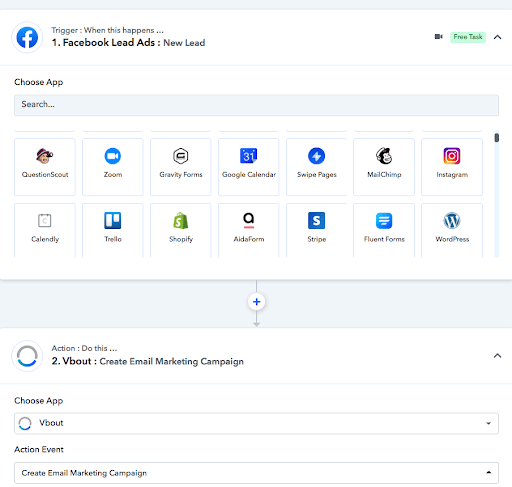Click the app list scrollbar thumb
The width and height of the screenshot is (512, 487).
coord(497,138)
